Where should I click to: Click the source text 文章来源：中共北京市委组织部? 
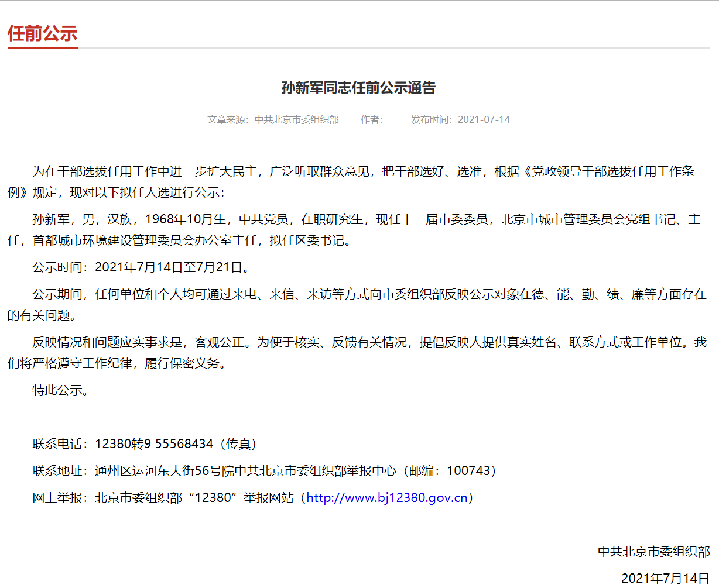[x=273, y=119]
